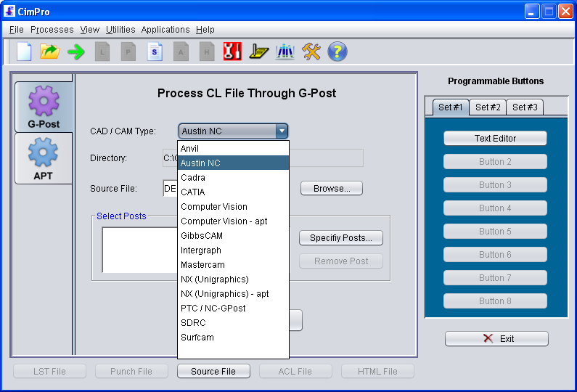577x392 pixels.
Task: Choose CATIA from the CAD/CAM list
Action: [x=233, y=192]
